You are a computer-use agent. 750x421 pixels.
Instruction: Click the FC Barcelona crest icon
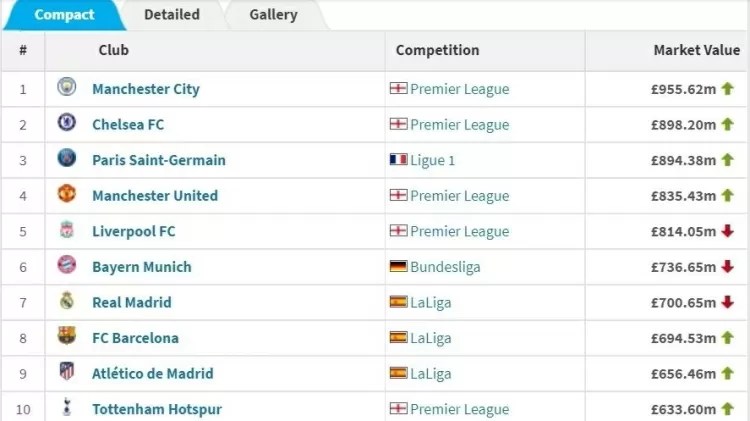[67, 337]
